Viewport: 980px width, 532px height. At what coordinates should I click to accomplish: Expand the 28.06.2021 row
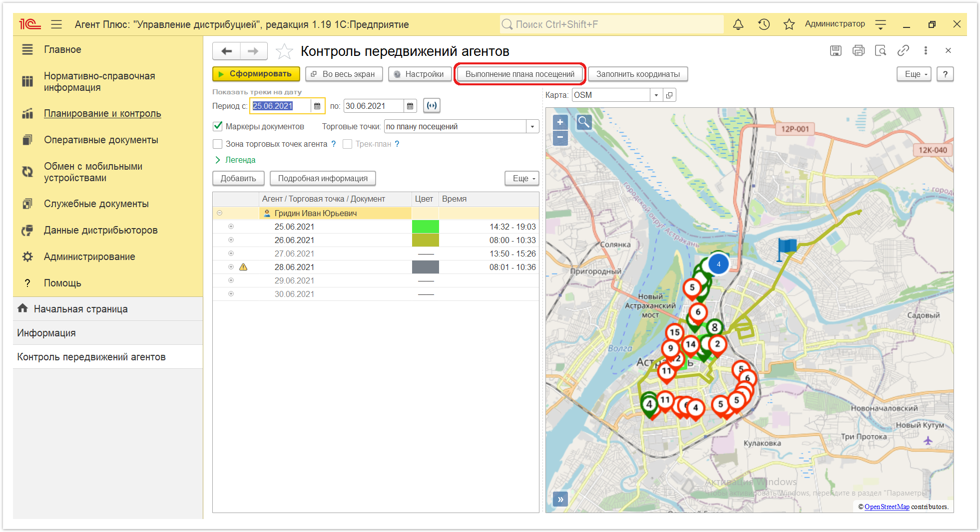click(x=231, y=267)
